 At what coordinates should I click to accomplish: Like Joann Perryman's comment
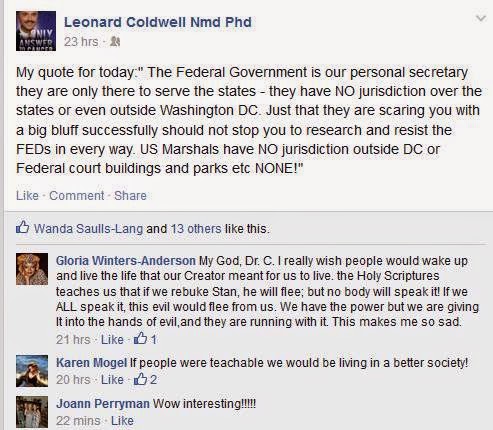pyautogui.click(x=122, y=421)
